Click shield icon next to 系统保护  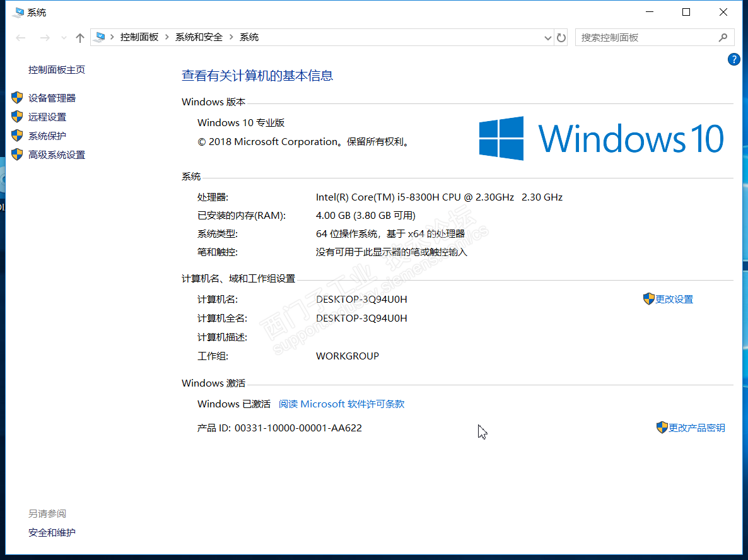[17, 136]
